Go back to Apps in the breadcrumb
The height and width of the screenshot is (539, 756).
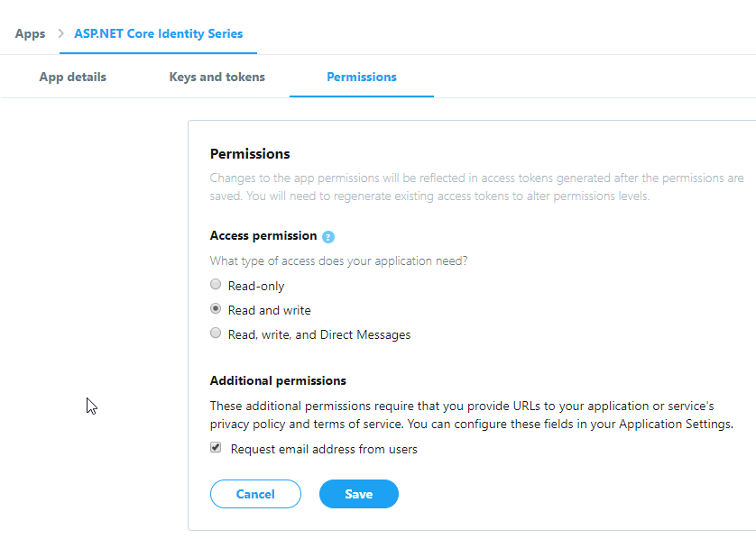click(x=30, y=34)
